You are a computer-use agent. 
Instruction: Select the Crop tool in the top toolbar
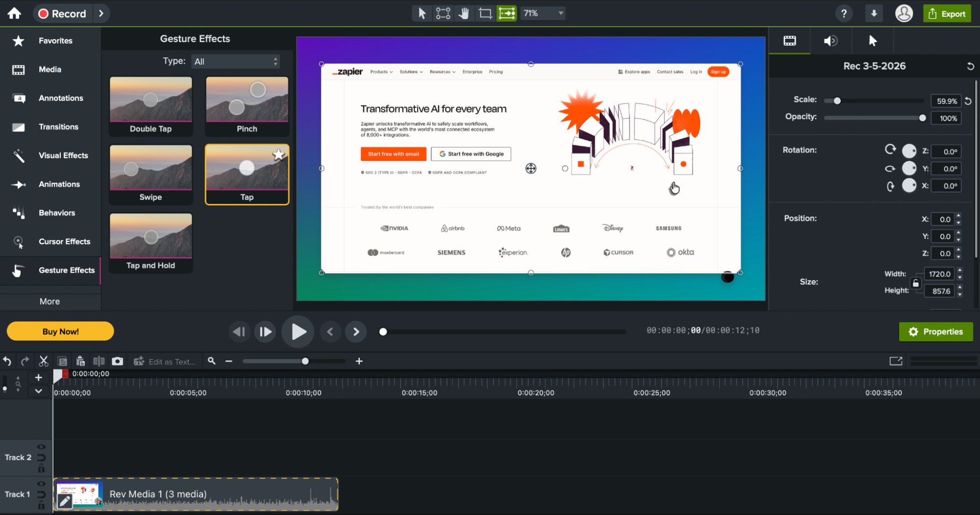coord(485,13)
